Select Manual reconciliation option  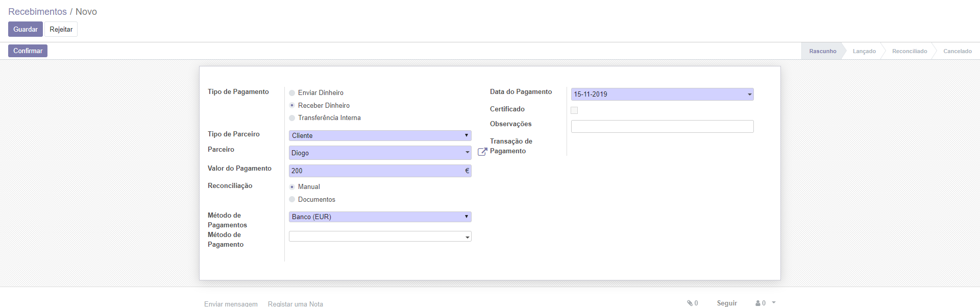(292, 187)
